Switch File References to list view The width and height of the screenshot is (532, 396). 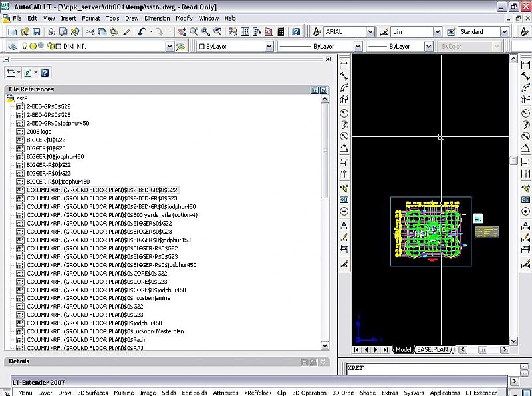point(315,89)
